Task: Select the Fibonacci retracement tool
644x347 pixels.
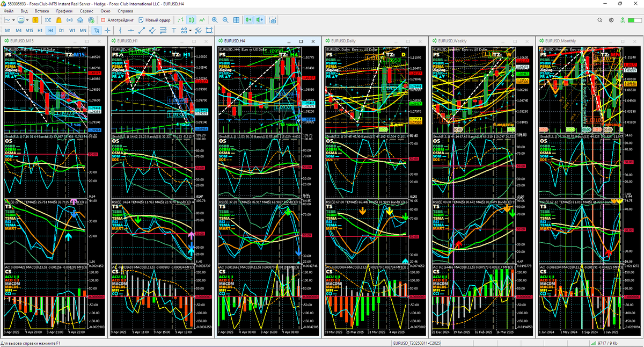Action: [163, 31]
